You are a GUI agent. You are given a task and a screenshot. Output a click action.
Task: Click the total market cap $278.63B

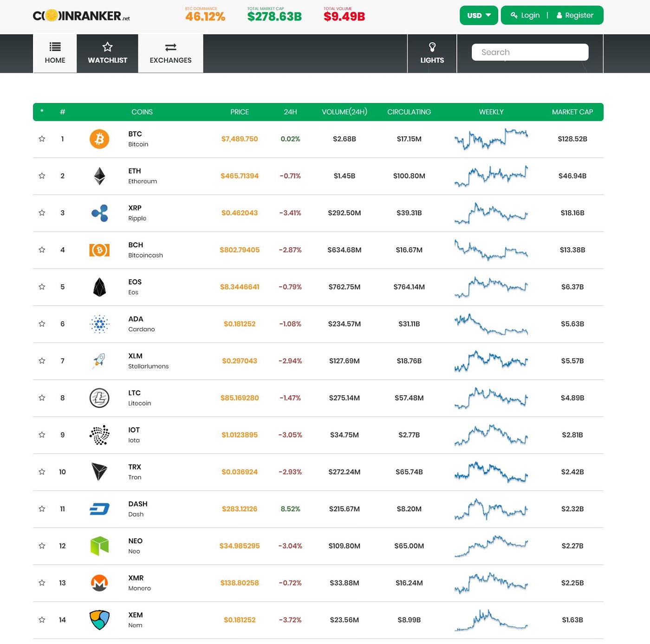[x=274, y=17]
